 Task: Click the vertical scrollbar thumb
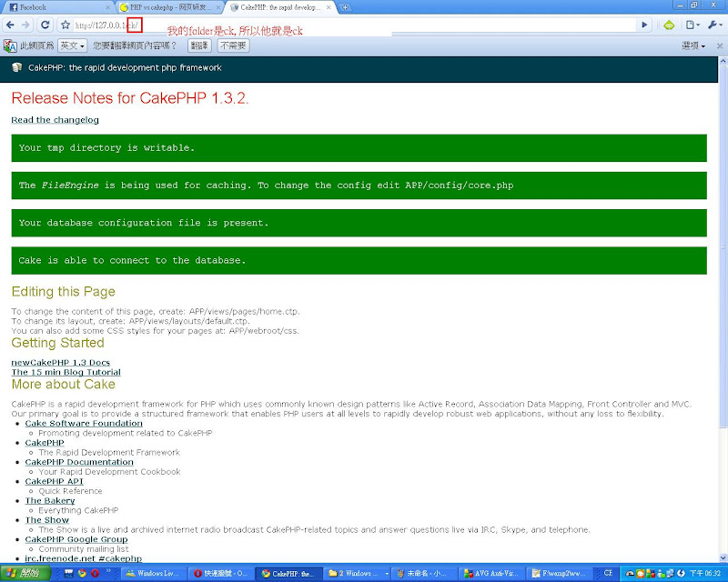pos(723,246)
